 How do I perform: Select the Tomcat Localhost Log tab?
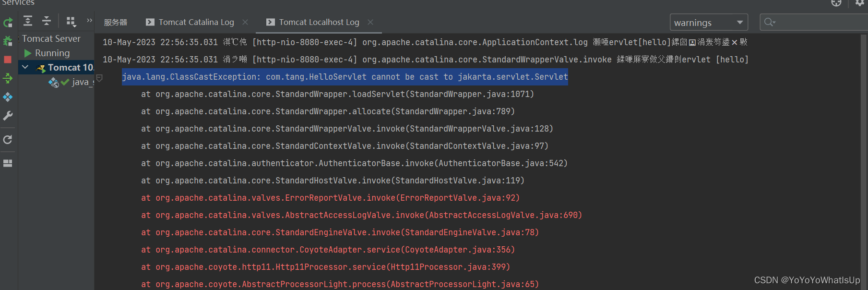pyautogui.click(x=319, y=22)
